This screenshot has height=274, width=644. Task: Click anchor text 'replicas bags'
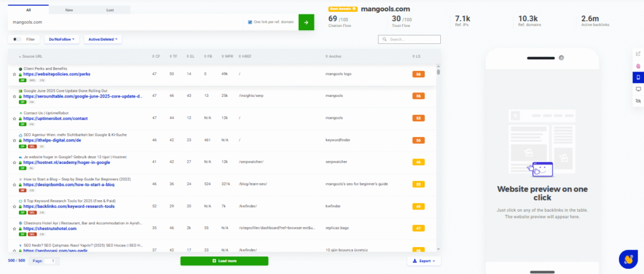click(x=336, y=227)
